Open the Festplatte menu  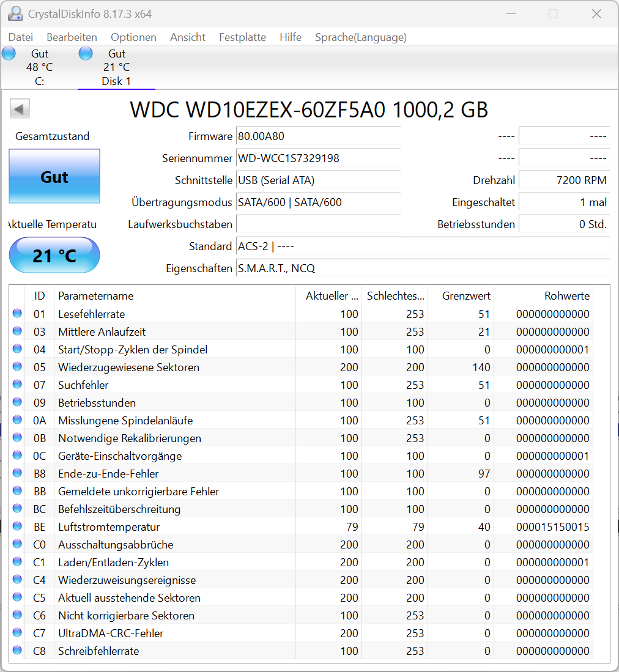coord(242,37)
